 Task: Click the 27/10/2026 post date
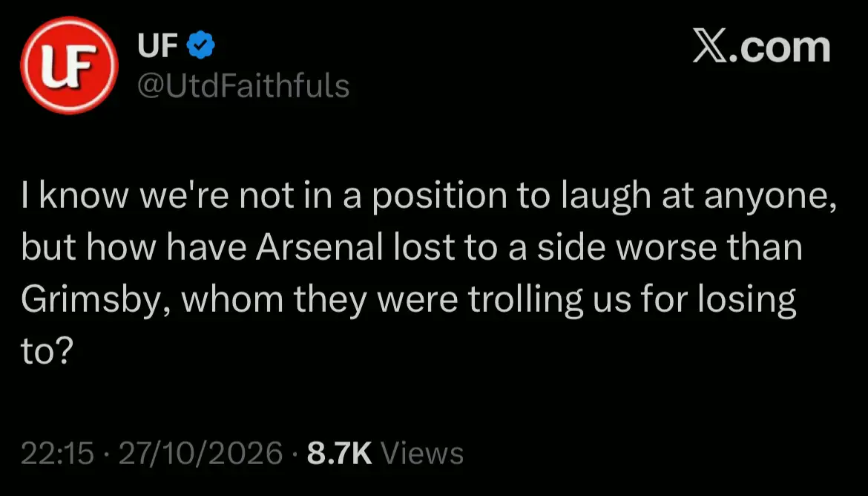point(200,453)
